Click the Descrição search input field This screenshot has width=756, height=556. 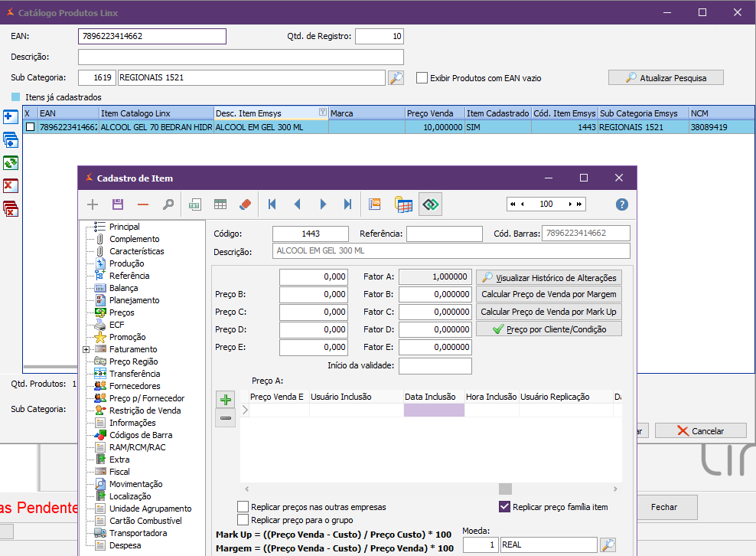click(x=240, y=57)
